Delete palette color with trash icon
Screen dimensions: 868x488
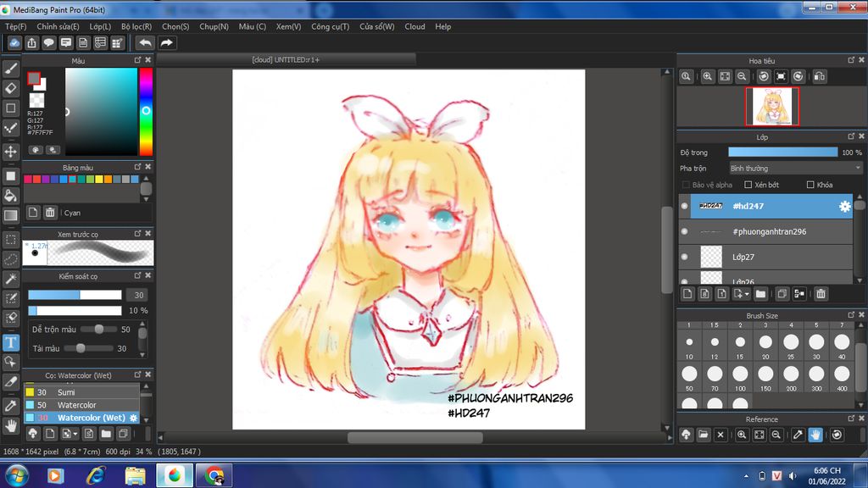[x=50, y=213]
